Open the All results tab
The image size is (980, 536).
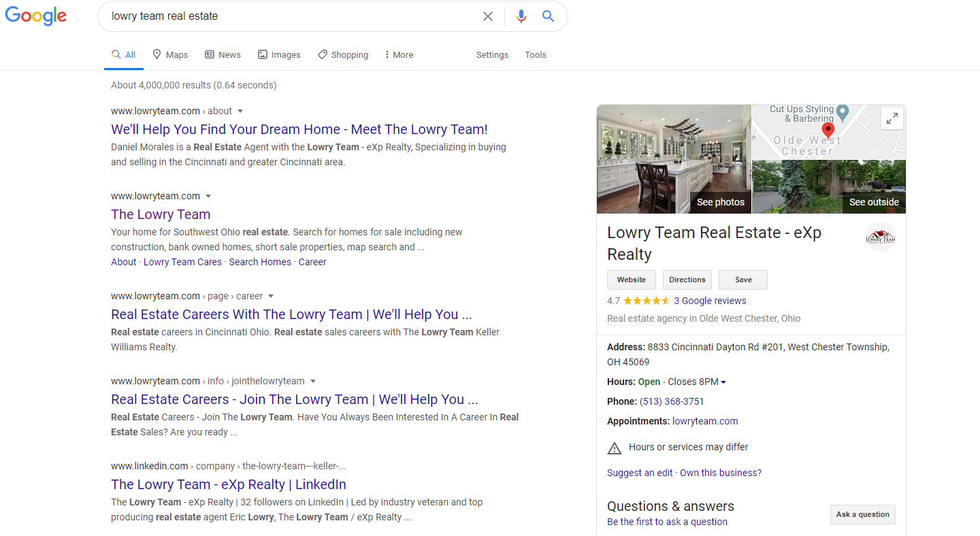coord(124,55)
